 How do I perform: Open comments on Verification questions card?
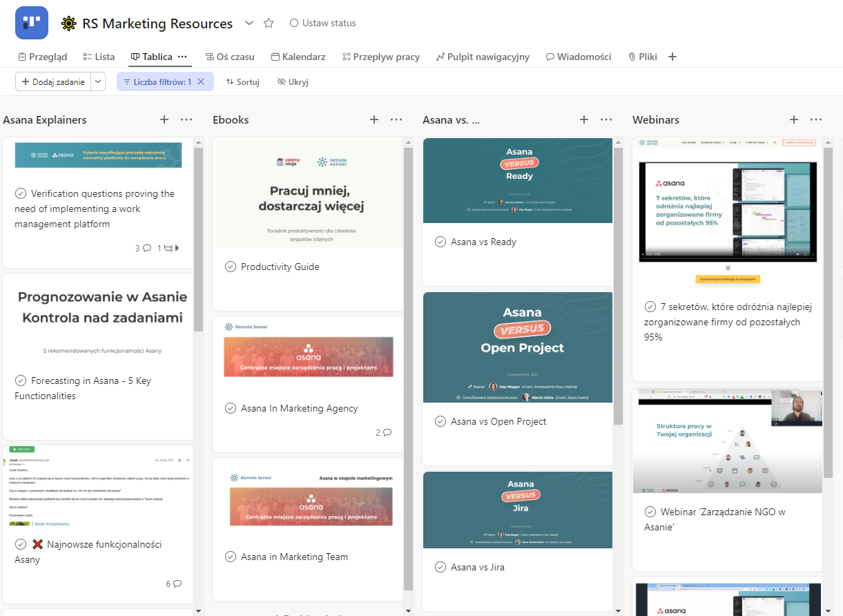[x=143, y=248]
